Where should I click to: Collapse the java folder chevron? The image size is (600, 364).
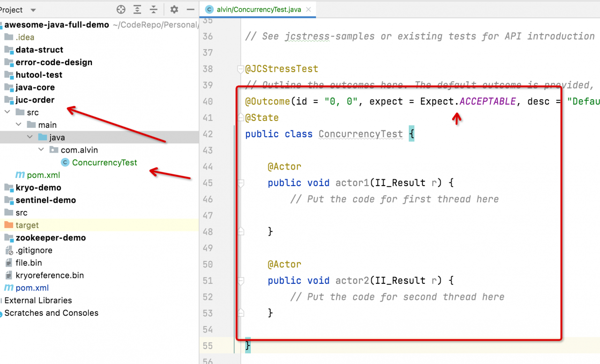coord(30,137)
